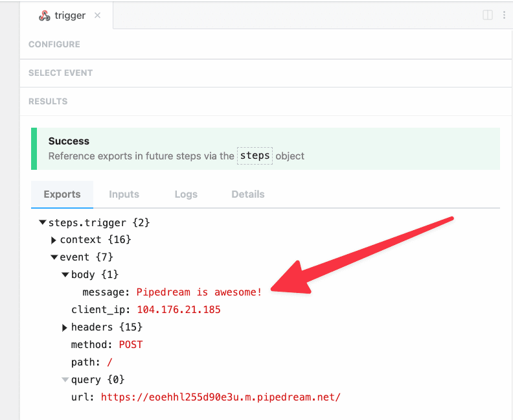Select the message value 'Pipedream is awesome!'
The image size is (513, 420).
[x=199, y=292]
